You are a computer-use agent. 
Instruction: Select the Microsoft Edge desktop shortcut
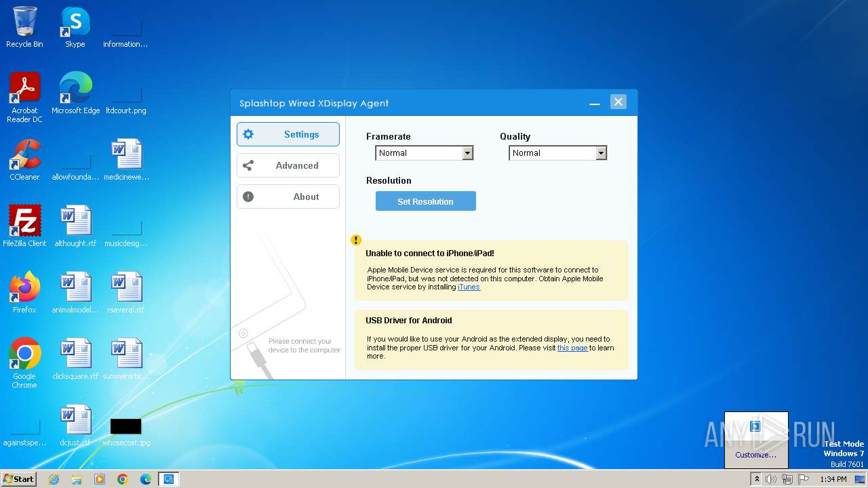coord(75,94)
